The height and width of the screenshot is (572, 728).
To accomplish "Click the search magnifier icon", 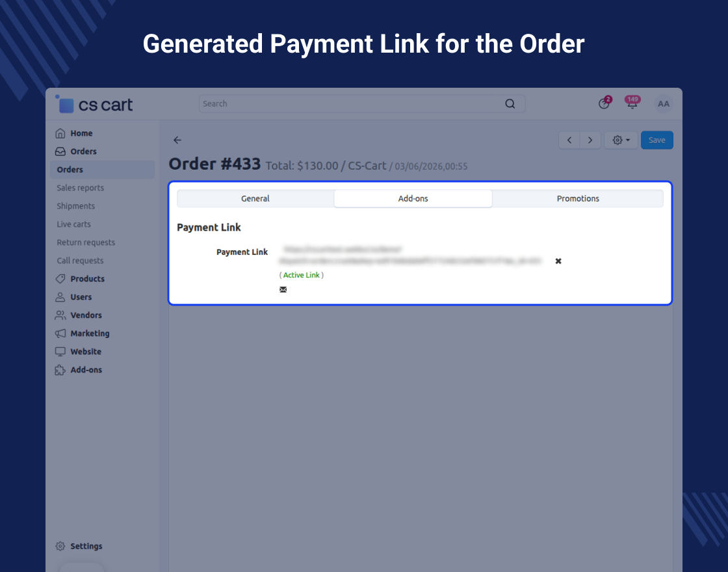I will (510, 104).
